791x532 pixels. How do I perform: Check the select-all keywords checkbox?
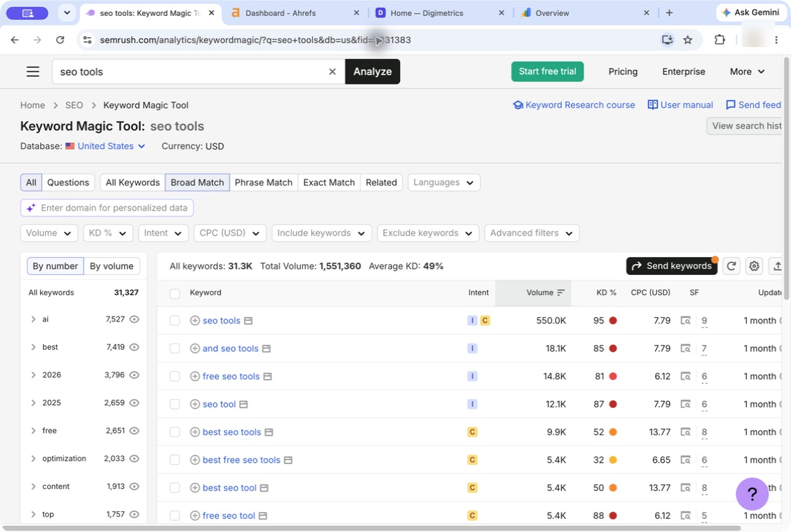click(175, 294)
